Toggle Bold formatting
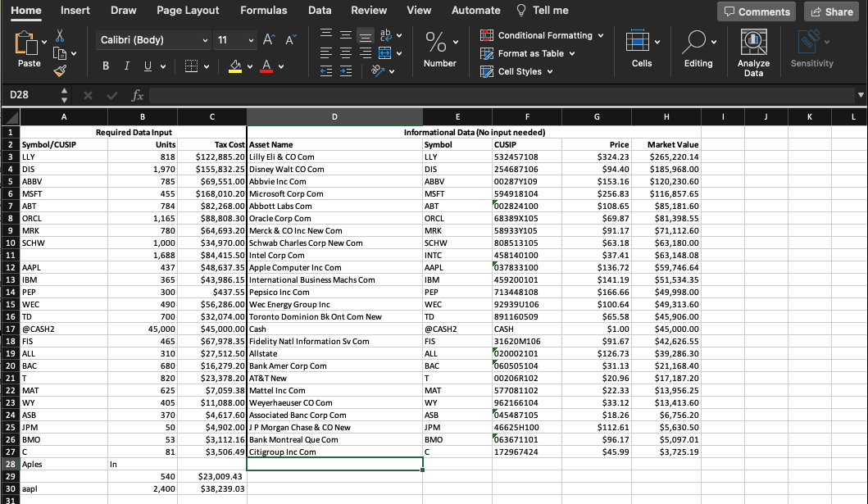 (x=106, y=66)
